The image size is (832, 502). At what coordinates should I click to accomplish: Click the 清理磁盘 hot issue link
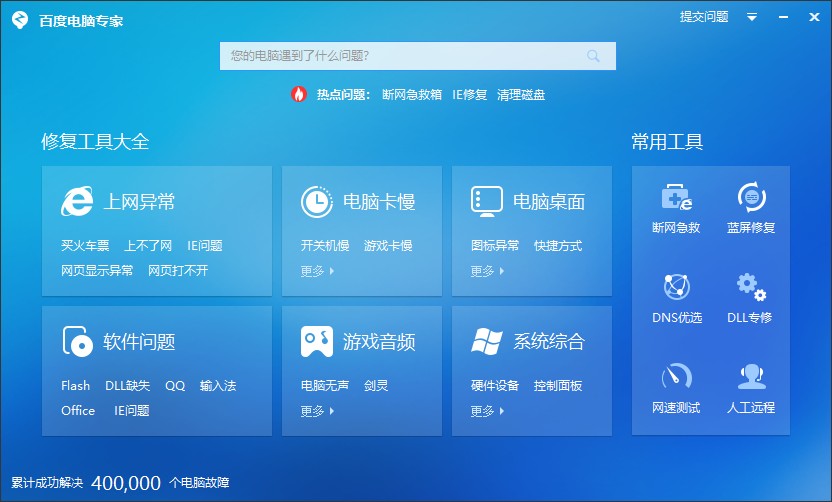click(521, 94)
